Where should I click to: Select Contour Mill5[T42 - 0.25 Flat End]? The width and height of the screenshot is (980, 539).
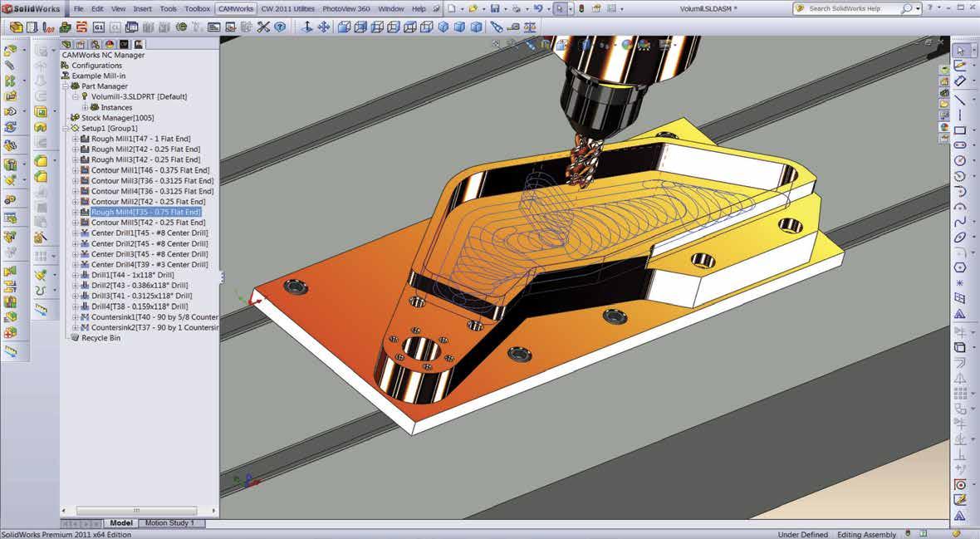(x=148, y=223)
